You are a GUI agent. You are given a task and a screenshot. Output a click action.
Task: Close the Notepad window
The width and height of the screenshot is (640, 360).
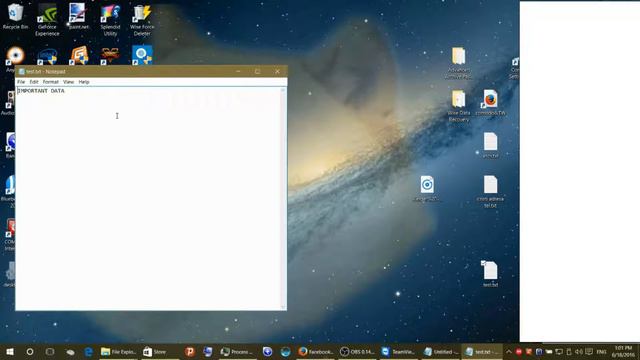point(278,71)
